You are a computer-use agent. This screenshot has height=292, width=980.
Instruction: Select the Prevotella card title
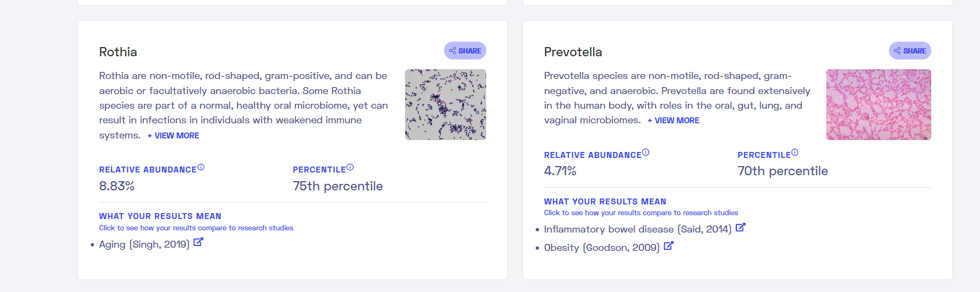point(573,52)
